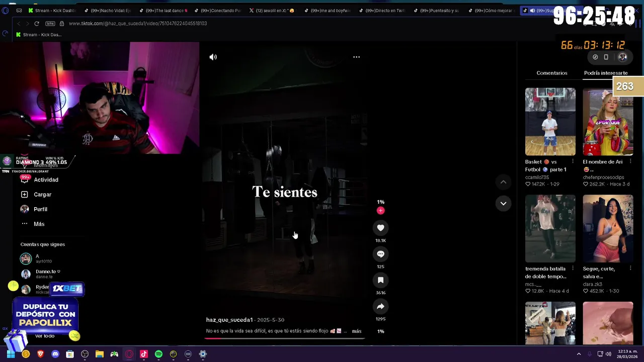Open the TikTok address bar URL
The image size is (644, 362).
pyautogui.click(x=138, y=24)
